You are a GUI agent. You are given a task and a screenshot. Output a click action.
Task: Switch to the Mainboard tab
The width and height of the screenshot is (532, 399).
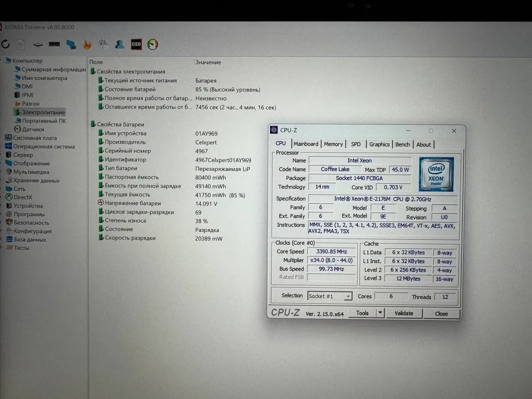(306, 144)
